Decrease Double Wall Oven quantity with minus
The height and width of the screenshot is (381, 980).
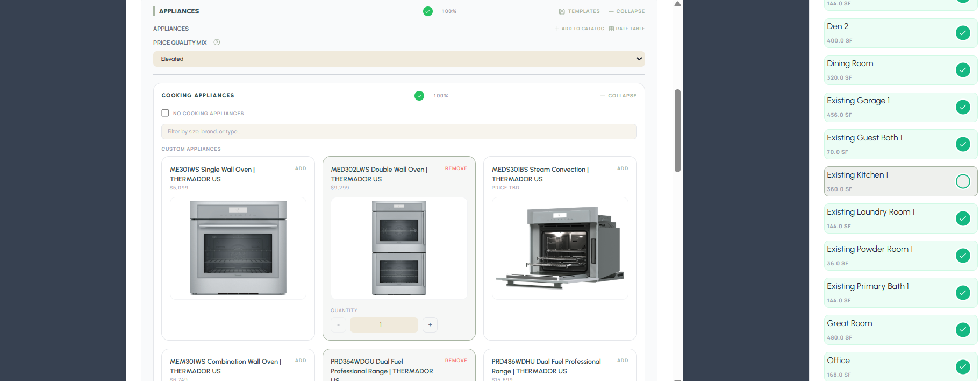coord(338,324)
